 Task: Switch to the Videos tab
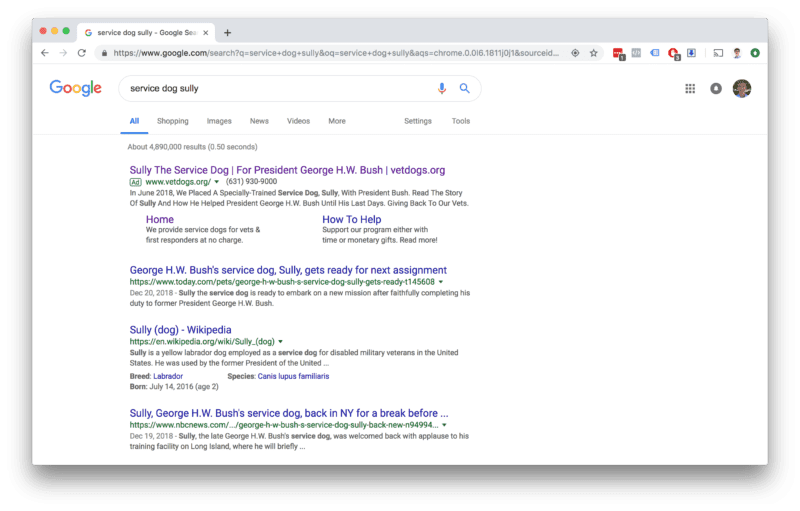(298, 121)
